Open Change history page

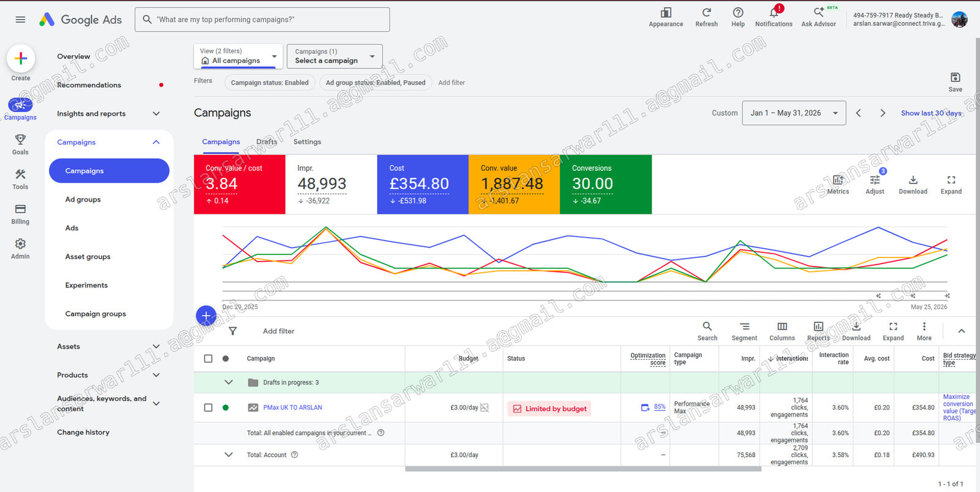click(83, 432)
